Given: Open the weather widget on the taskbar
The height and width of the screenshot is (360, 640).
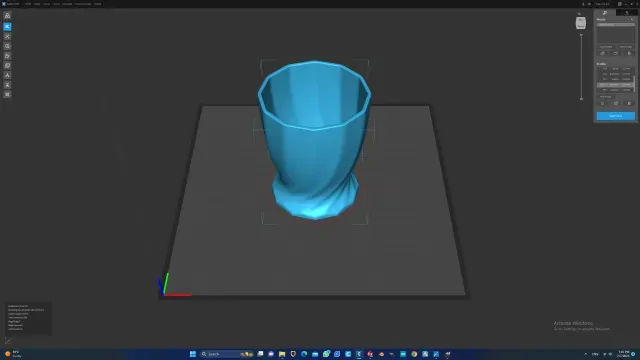Looking at the screenshot, I should [13, 354].
